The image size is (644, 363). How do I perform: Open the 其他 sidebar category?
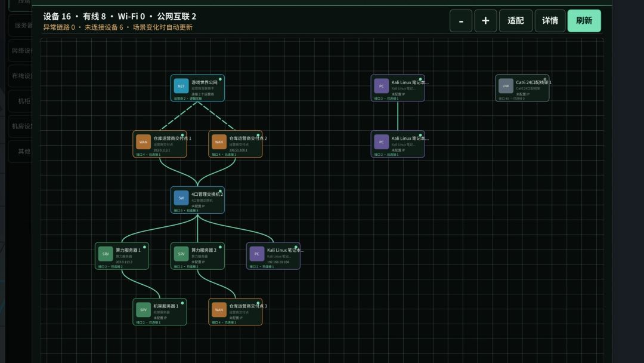point(20,152)
